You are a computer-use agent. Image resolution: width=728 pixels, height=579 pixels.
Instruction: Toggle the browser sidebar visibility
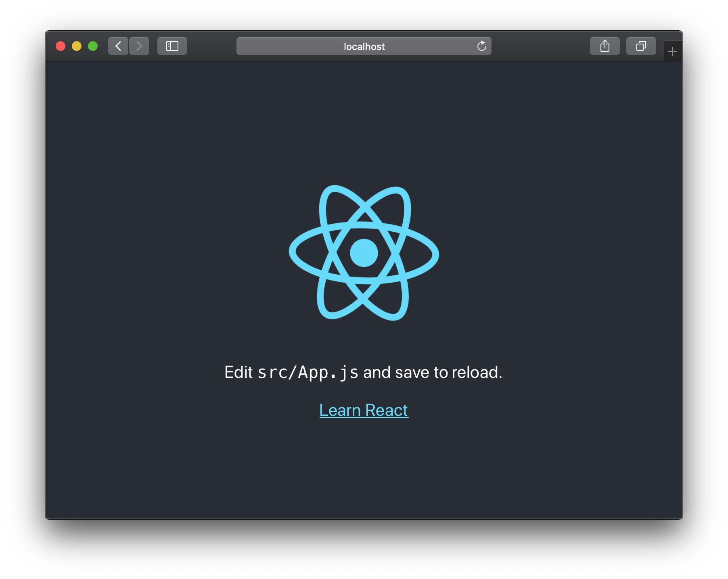click(x=172, y=46)
